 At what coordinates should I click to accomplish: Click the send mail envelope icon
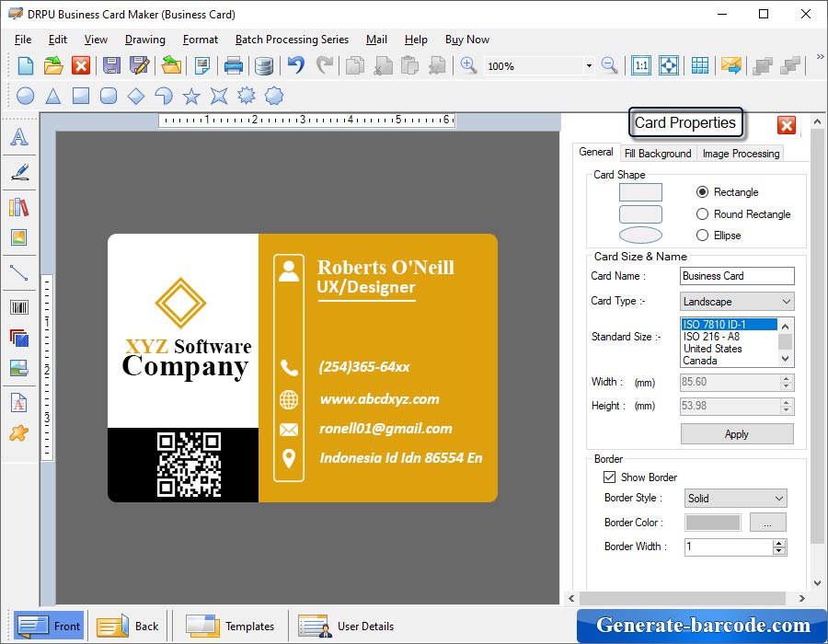point(730,66)
